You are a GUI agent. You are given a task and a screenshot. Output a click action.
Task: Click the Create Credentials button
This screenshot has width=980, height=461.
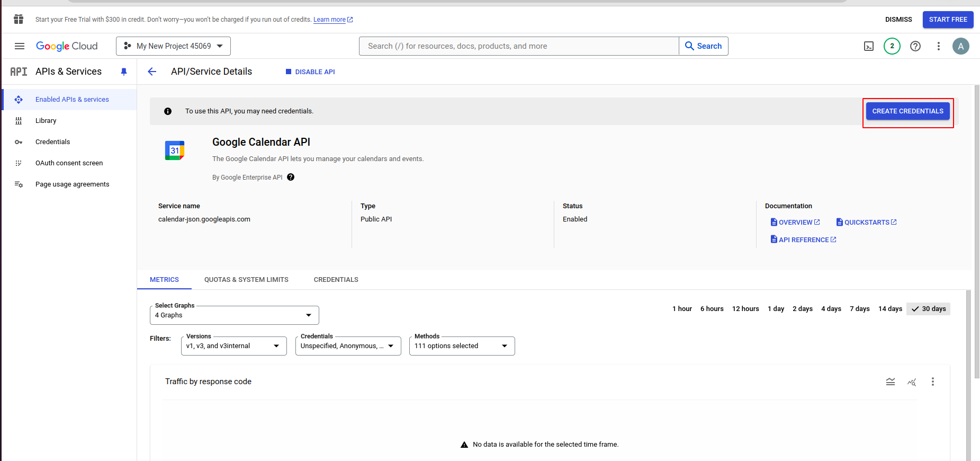(x=907, y=111)
